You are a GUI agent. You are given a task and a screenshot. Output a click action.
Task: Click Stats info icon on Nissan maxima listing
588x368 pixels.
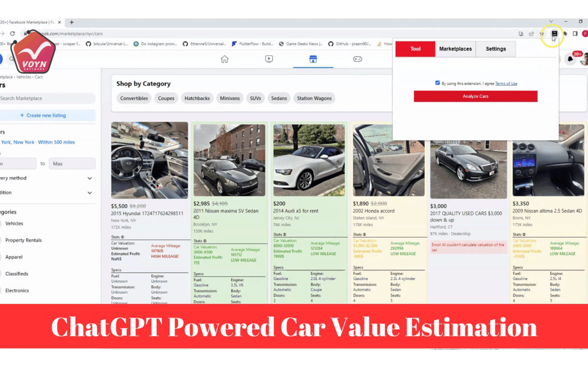pos(205,241)
